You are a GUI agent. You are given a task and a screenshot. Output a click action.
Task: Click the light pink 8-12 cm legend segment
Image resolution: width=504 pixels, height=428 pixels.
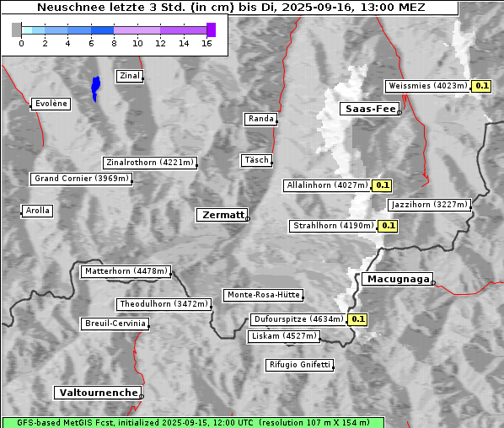point(137,30)
